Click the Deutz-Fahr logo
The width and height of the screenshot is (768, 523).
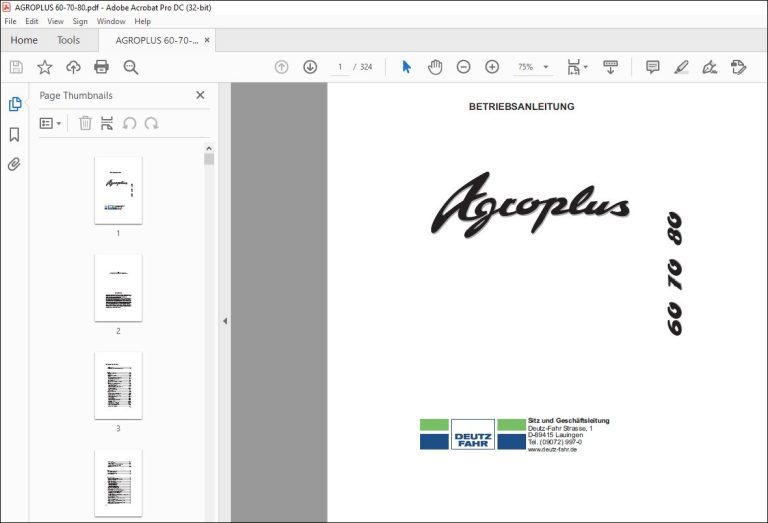[x=473, y=434]
